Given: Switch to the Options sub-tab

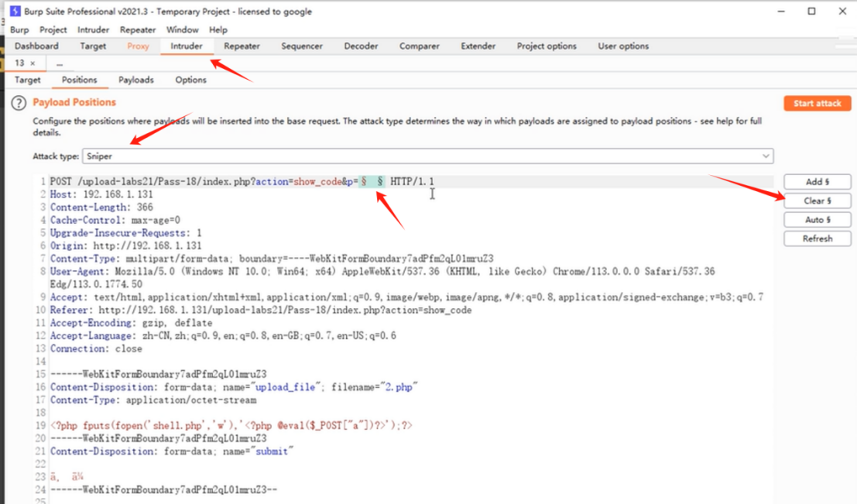Looking at the screenshot, I should click(190, 80).
